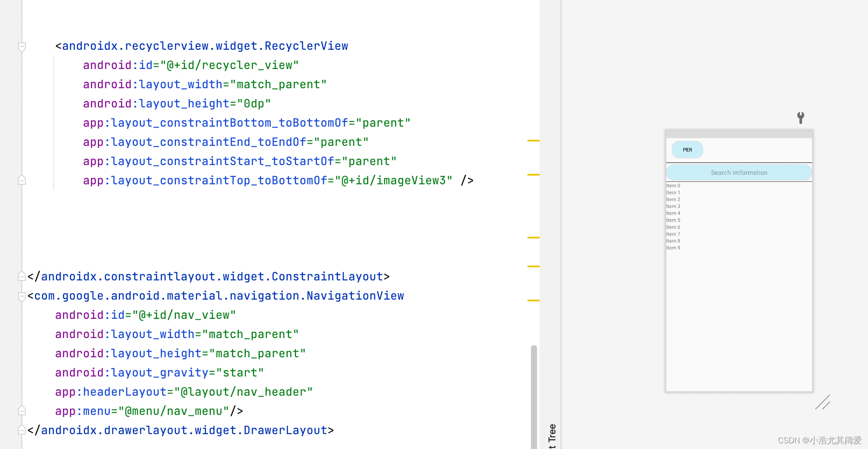This screenshot has height=449, width=868.
Task: Select Item 6 in the preview list
Action: tap(673, 227)
